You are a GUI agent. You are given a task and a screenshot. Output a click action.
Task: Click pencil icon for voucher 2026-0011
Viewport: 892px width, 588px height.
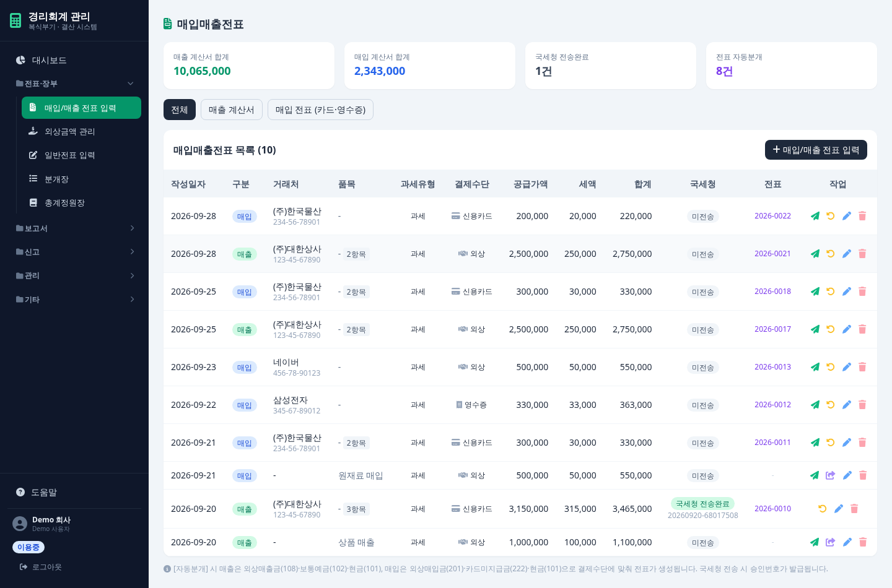click(847, 443)
